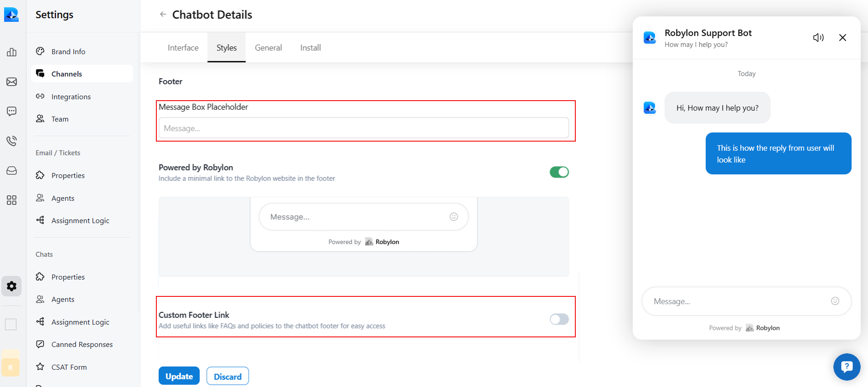Click Powered by Robylon in footer preview

pos(364,242)
